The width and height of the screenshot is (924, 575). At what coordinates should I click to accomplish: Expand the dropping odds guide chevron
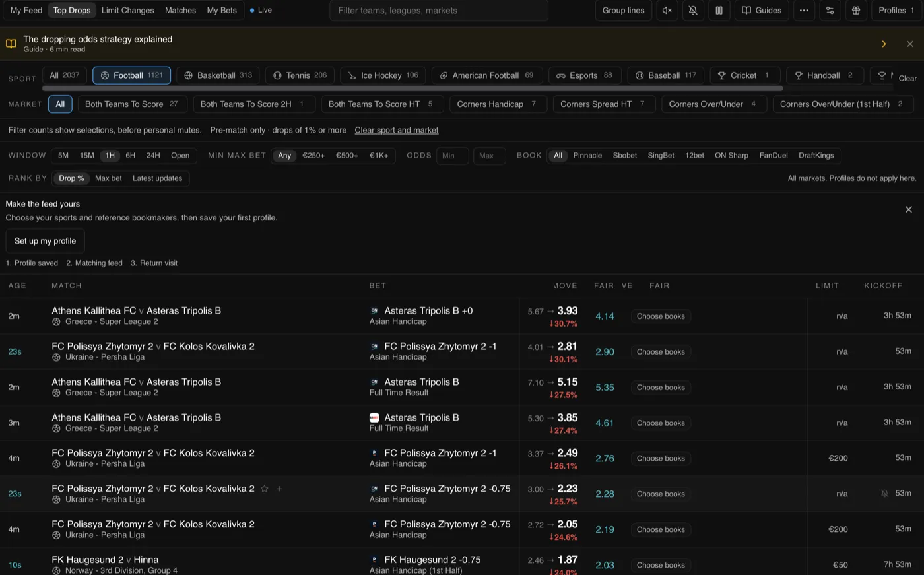click(x=884, y=44)
